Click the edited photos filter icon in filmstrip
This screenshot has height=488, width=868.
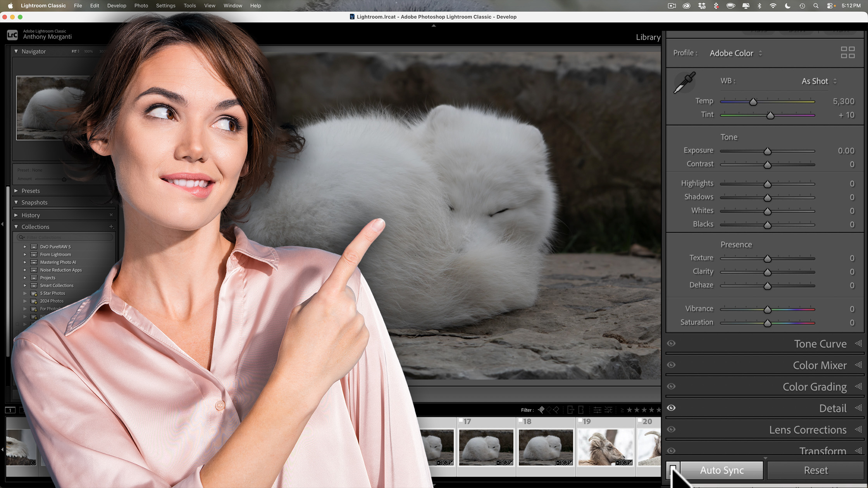coord(598,410)
